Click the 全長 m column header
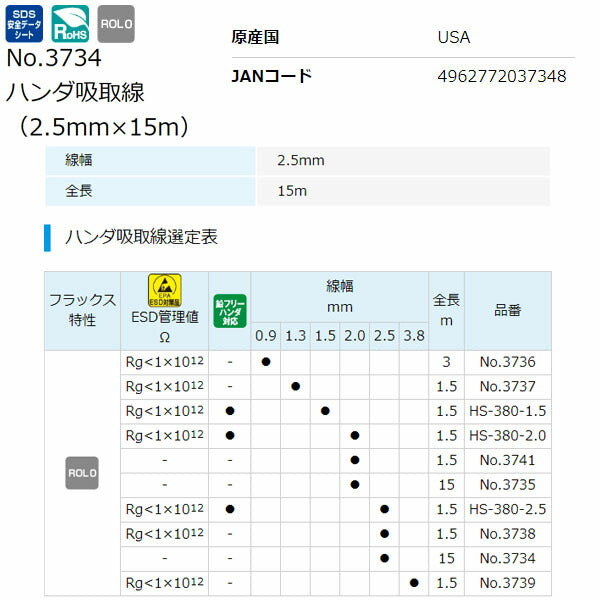 [446, 310]
